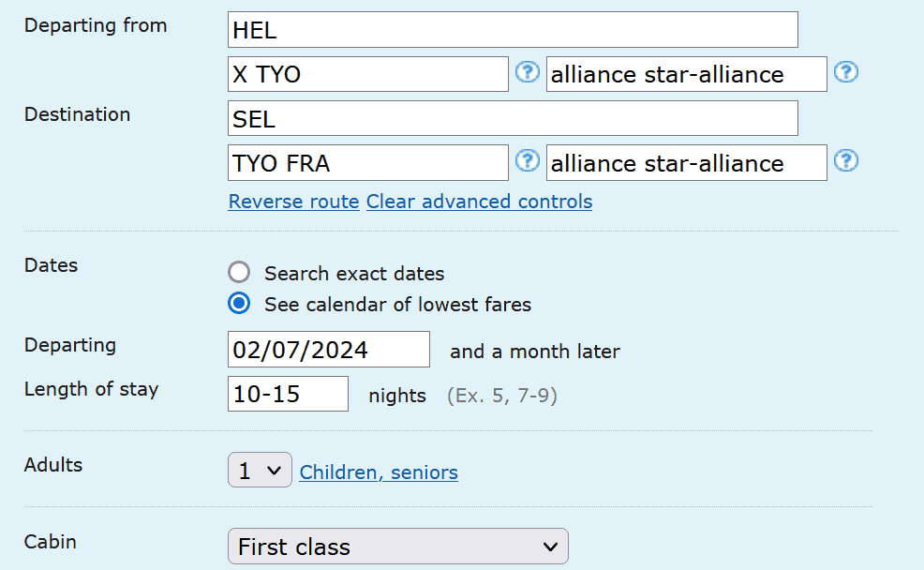
Task: Open help icon beside the TYO FRA field
Action: [x=529, y=160]
